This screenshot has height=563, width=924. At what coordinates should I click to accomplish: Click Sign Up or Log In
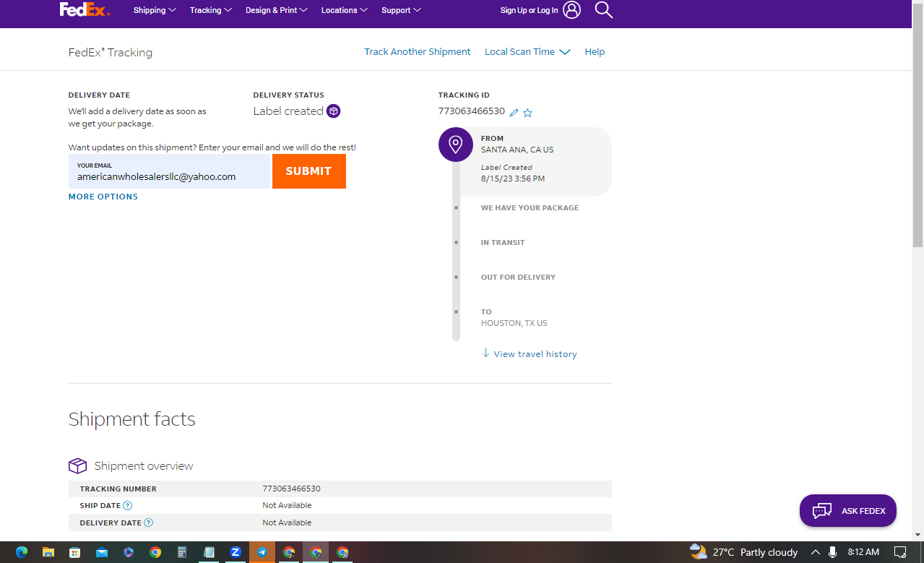pyautogui.click(x=529, y=10)
